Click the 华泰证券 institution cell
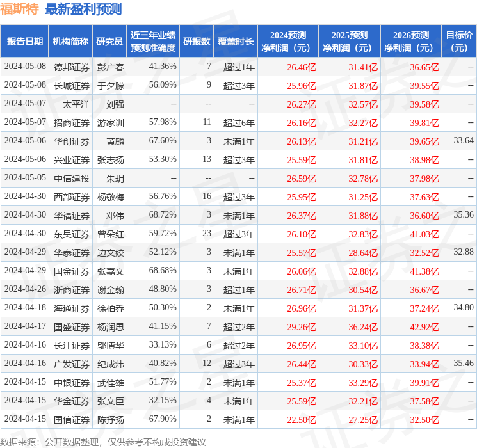This screenshot has height=448, width=477. point(72,253)
